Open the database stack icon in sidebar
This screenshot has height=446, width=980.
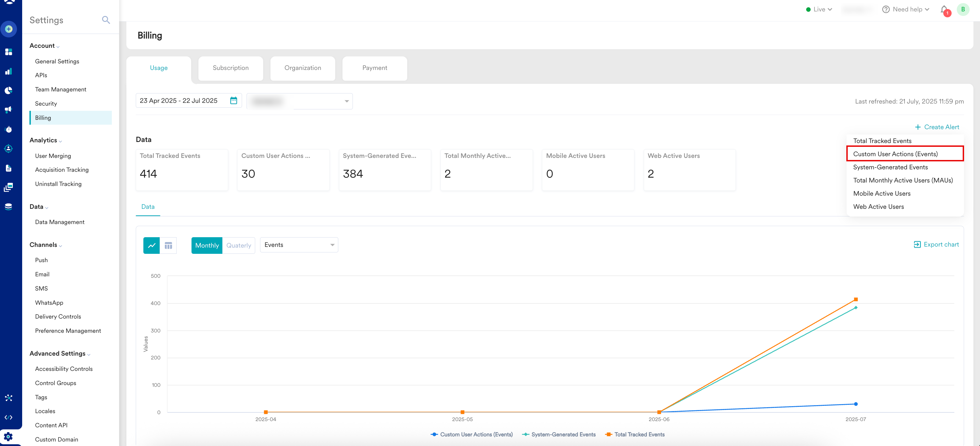8,207
